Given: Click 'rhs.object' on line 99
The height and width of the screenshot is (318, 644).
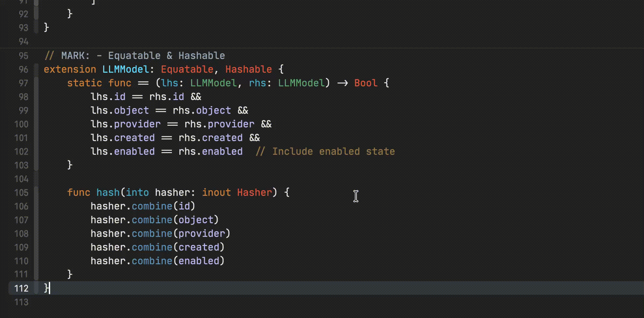Looking at the screenshot, I should click(202, 110).
